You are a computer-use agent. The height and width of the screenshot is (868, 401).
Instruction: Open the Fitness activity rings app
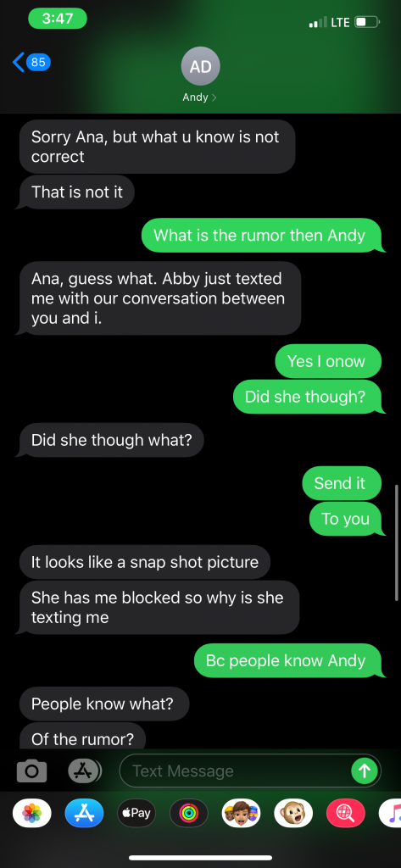pyautogui.click(x=189, y=813)
